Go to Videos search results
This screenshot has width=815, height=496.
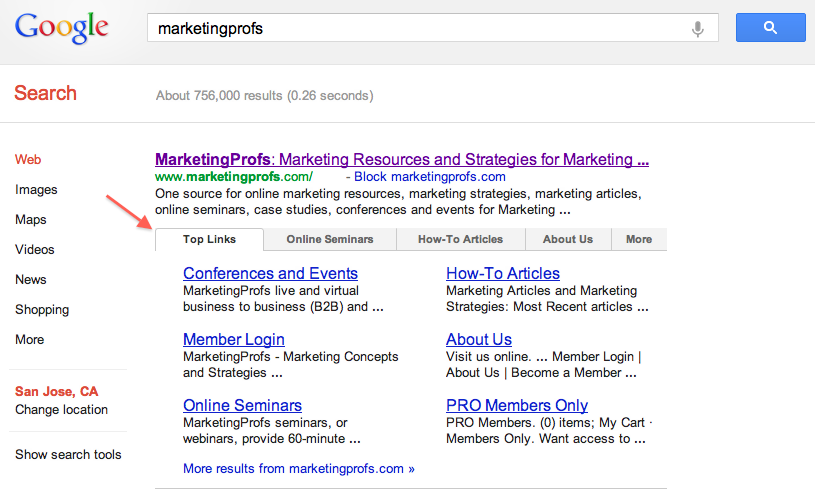tap(35, 249)
